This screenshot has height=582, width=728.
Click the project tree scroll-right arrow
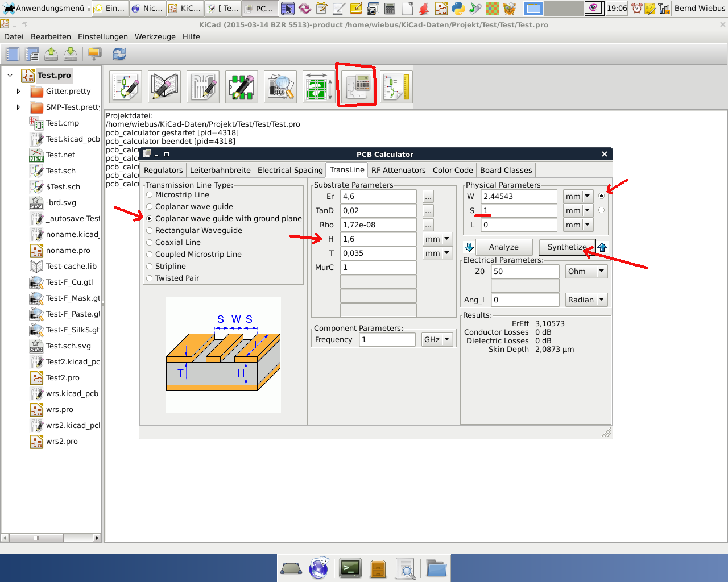coord(97,538)
